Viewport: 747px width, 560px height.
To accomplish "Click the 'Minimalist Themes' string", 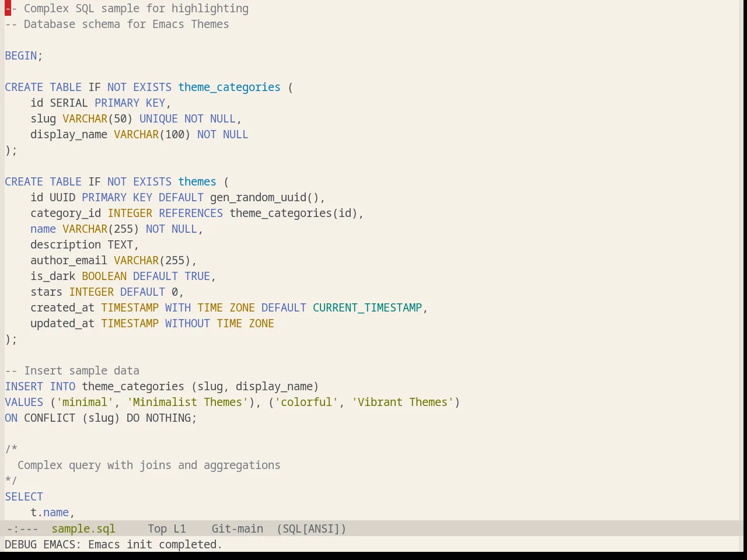I will [x=187, y=402].
